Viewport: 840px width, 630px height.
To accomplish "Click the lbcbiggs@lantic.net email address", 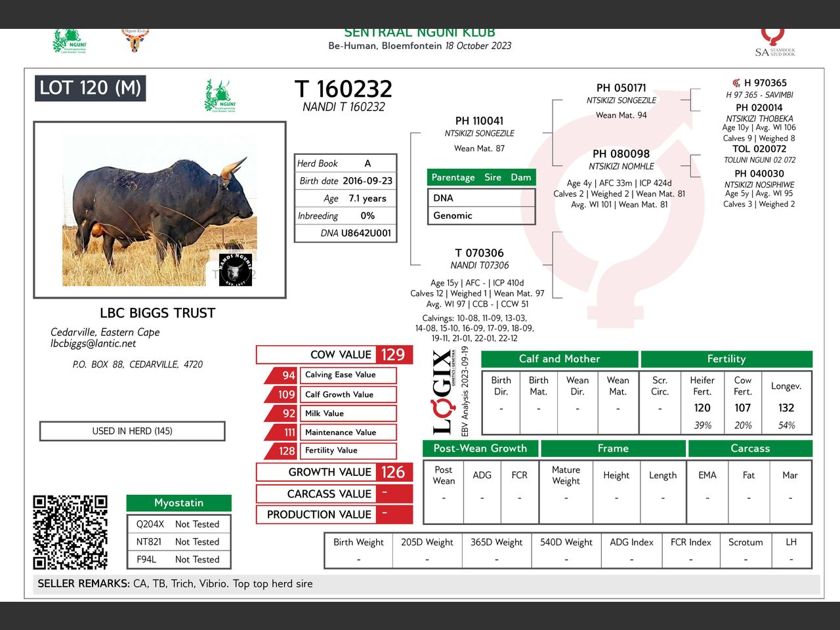I will (x=93, y=343).
